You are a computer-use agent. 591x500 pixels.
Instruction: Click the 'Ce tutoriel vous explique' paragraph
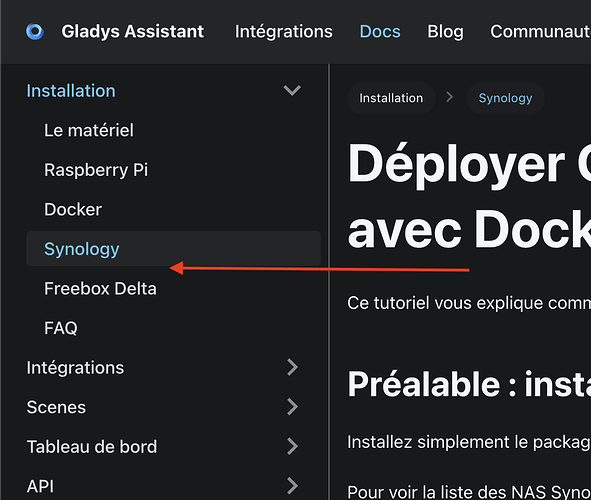click(x=469, y=303)
